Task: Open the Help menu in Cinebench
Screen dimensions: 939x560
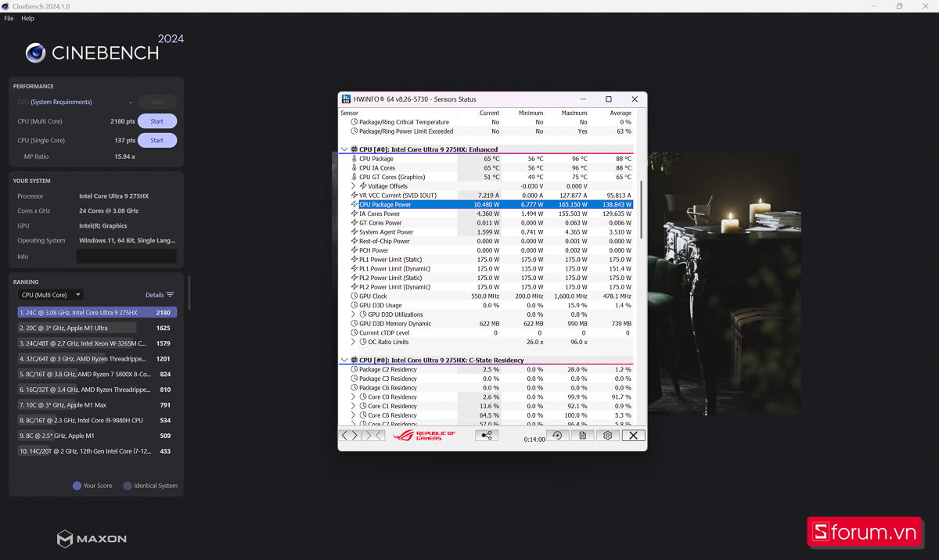Action: pyautogui.click(x=27, y=18)
